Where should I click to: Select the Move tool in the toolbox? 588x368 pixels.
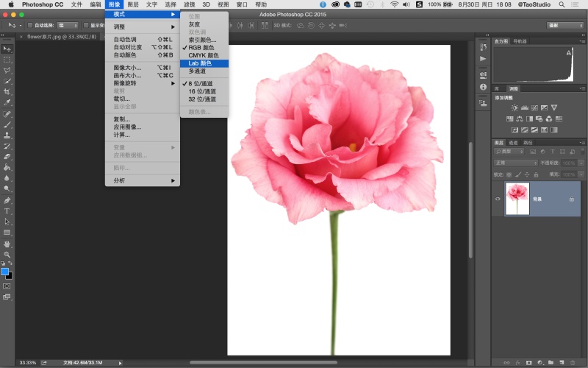tap(7, 49)
